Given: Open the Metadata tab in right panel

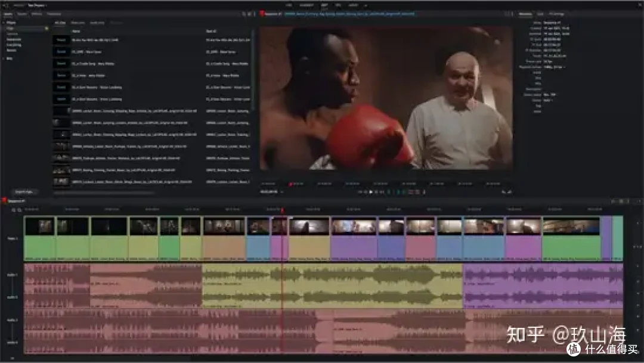Looking at the screenshot, I should click(x=525, y=13).
